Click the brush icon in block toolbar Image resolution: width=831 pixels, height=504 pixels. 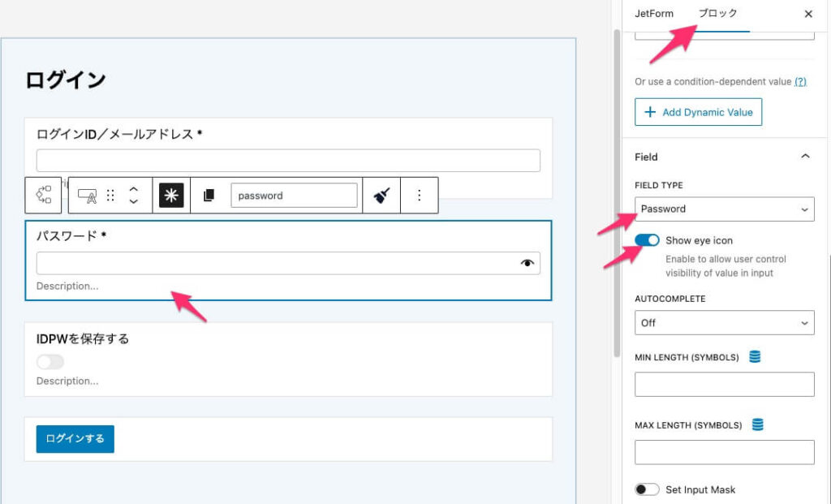381,196
